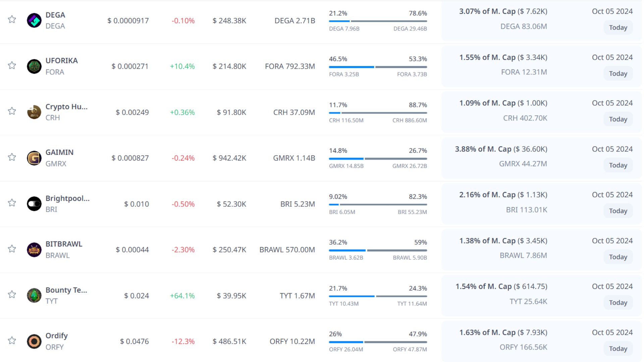Click the UFORIKA token logo
Screen dimensions: 644x362
(x=34, y=66)
